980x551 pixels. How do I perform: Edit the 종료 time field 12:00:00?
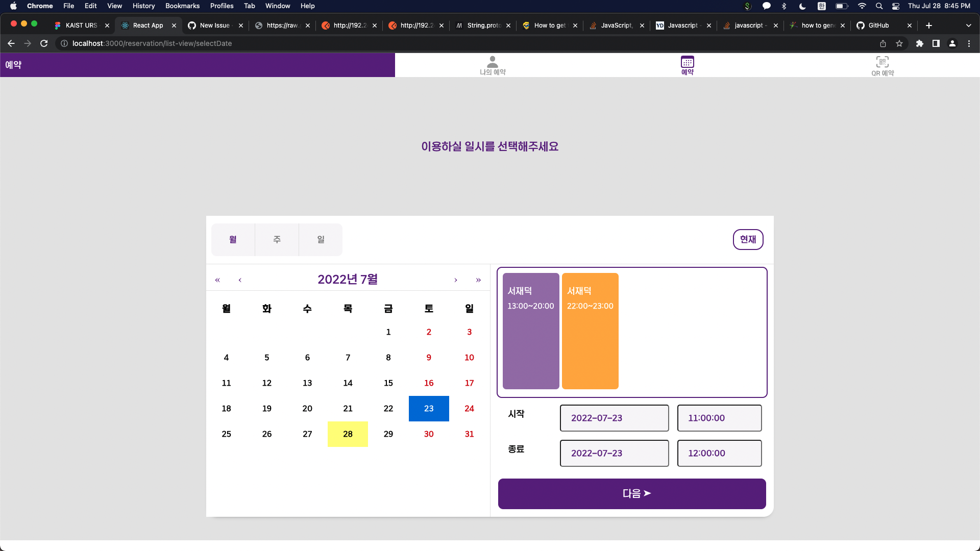tap(719, 454)
